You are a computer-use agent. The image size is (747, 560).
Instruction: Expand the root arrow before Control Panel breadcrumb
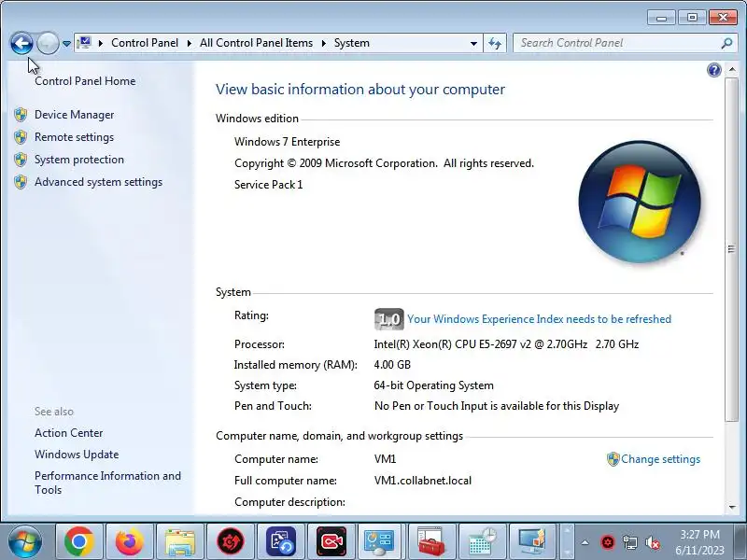click(101, 43)
